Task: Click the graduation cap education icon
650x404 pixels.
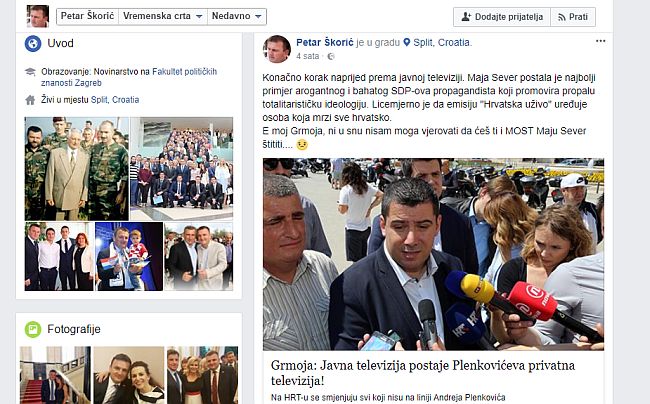Action: point(30,72)
